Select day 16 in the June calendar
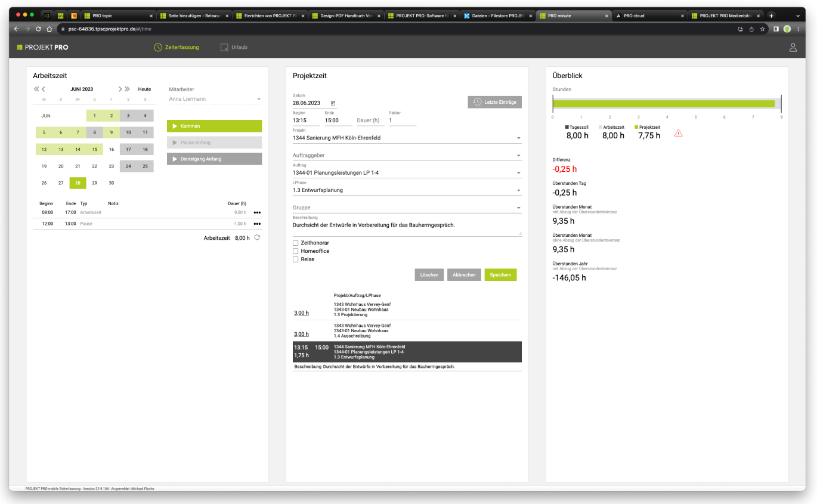This screenshot has height=504, width=817. (112, 149)
